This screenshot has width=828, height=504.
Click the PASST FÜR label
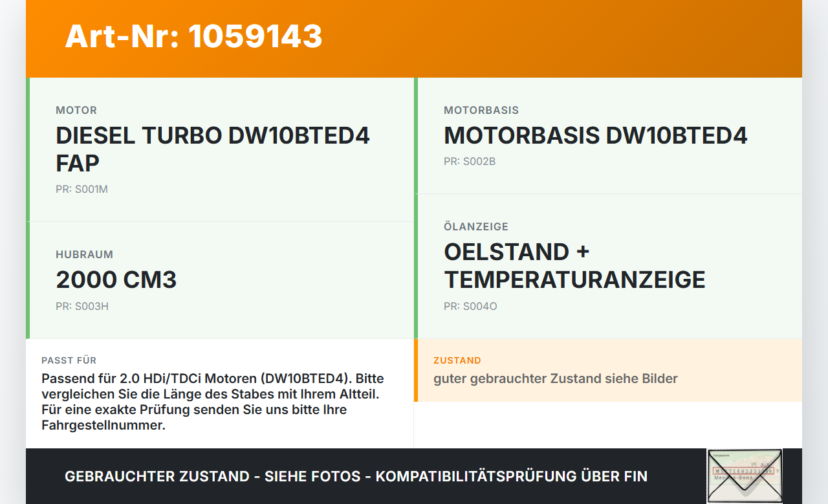[x=69, y=360]
